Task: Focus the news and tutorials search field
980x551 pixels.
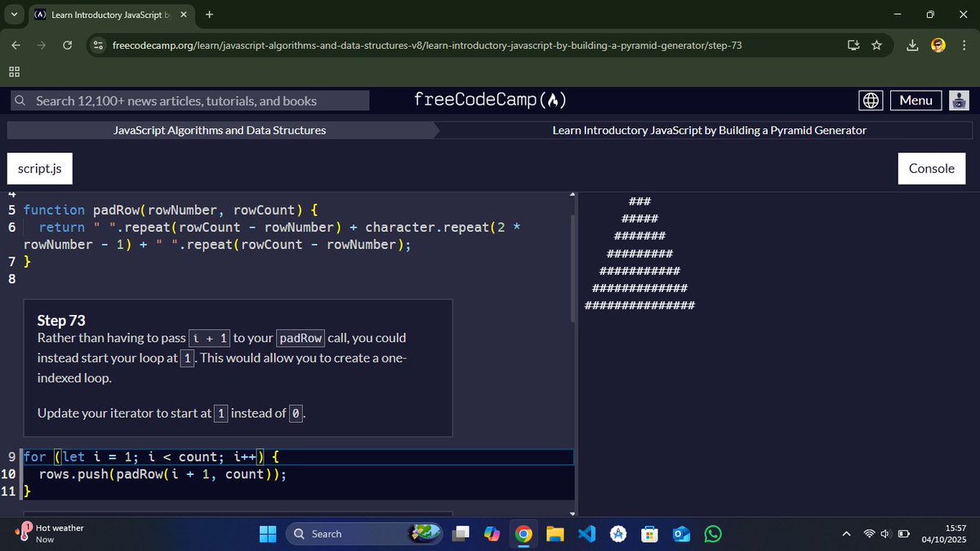Action: click(x=189, y=100)
